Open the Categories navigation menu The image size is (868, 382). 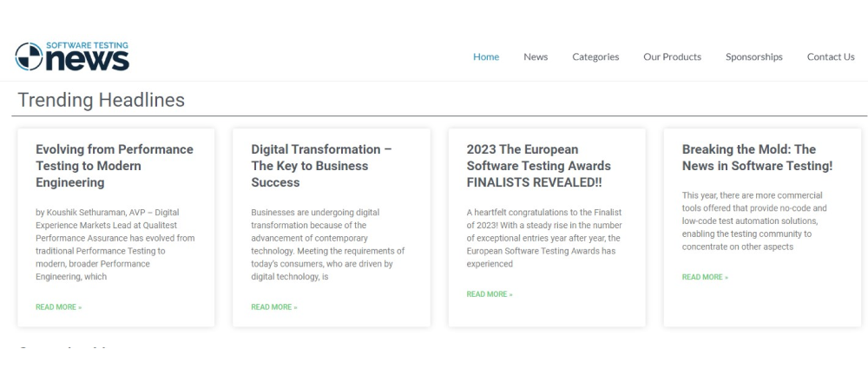click(595, 57)
